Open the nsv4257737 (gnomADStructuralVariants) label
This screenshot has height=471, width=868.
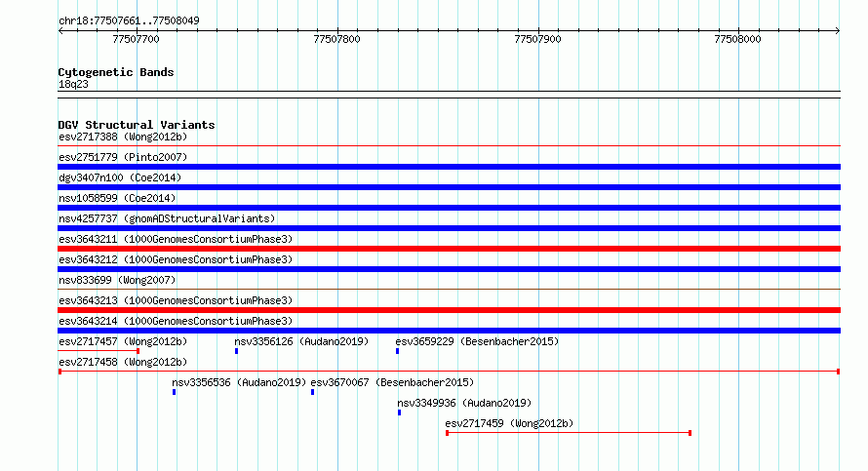(x=167, y=218)
